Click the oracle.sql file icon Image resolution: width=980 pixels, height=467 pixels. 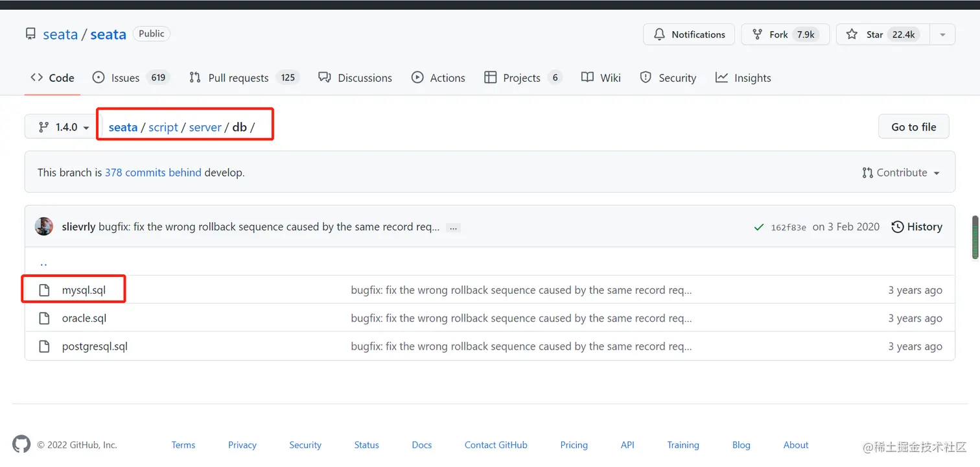[44, 318]
